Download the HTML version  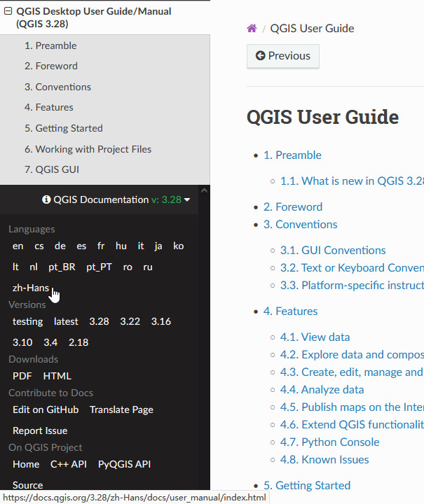(57, 376)
